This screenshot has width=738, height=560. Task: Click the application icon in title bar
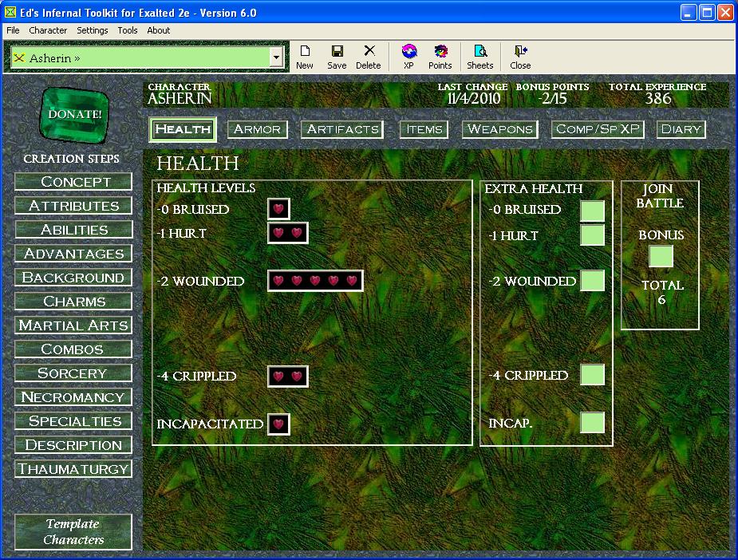click(10, 13)
